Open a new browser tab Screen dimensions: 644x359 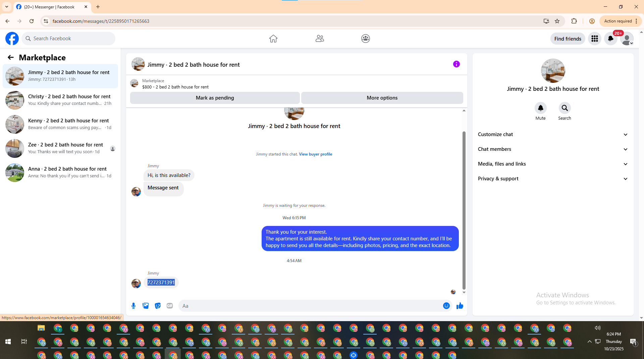(98, 7)
